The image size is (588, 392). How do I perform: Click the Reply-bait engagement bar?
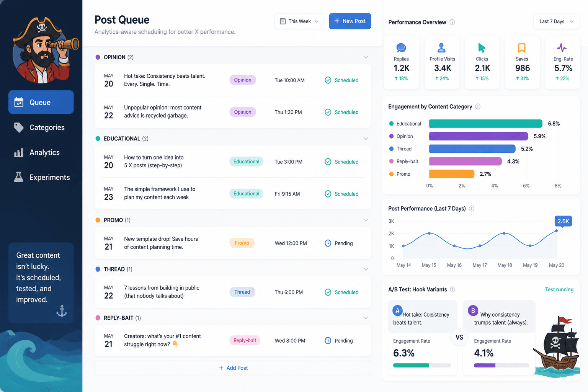(x=465, y=162)
